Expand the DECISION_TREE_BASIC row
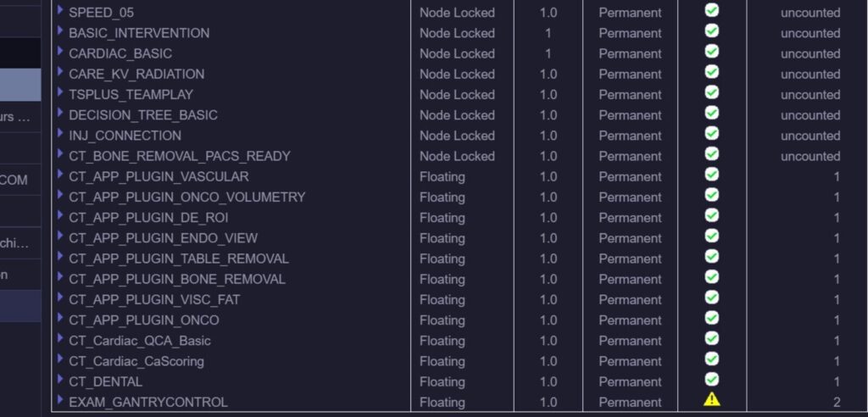Screen dimensions: 868x417 pyautogui.click(x=60, y=113)
